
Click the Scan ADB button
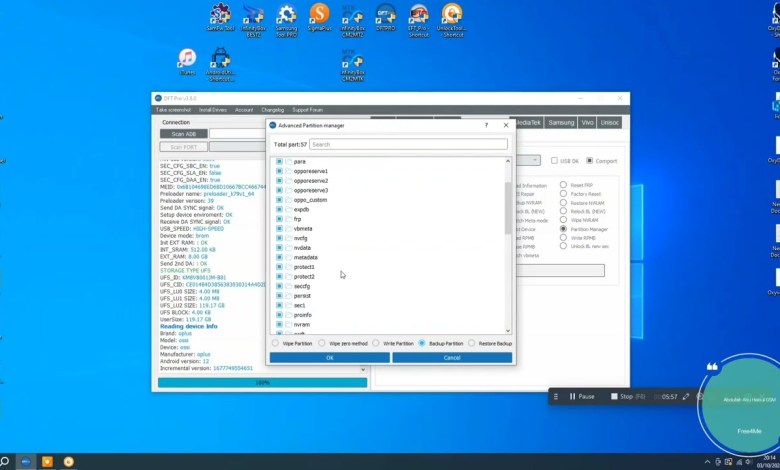pyautogui.click(x=184, y=134)
